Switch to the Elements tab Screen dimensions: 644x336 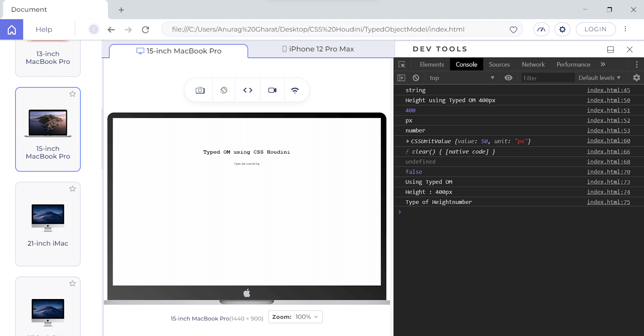tap(432, 64)
